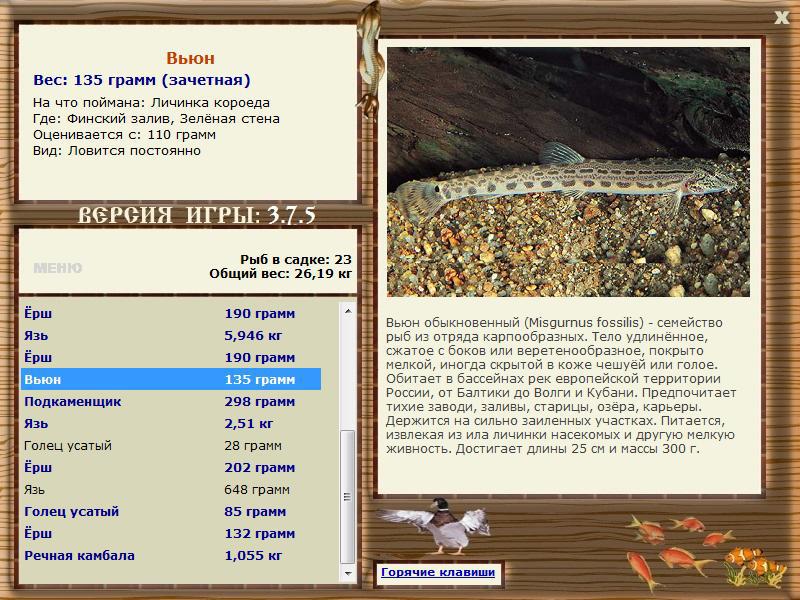Click the scrollbar down arrow in fish list

(x=348, y=573)
